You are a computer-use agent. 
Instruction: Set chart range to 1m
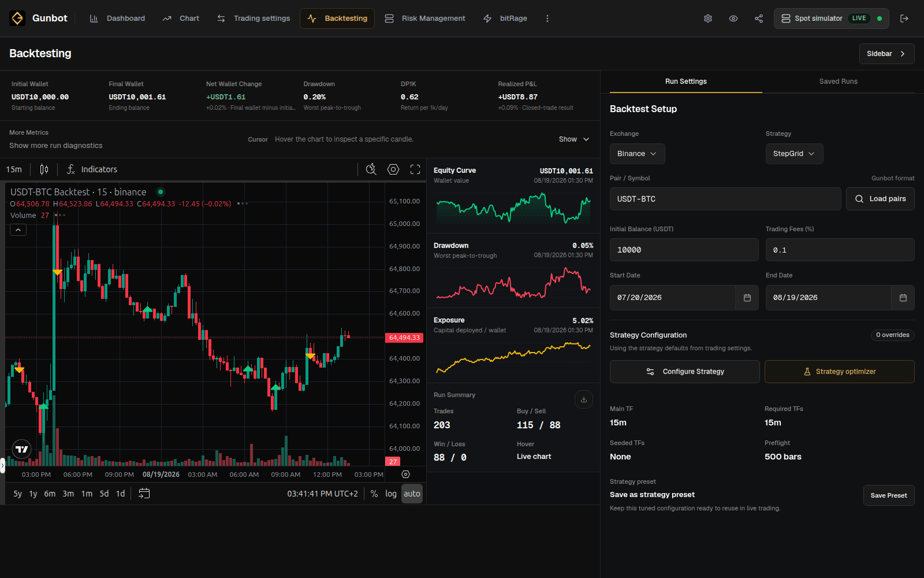click(x=87, y=494)
